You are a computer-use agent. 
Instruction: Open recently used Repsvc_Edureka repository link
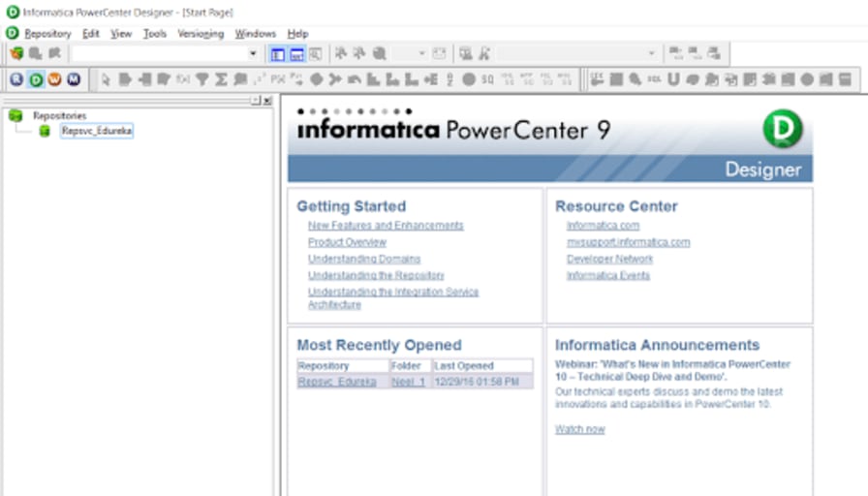pyautogui.click(x=336, y=382)
